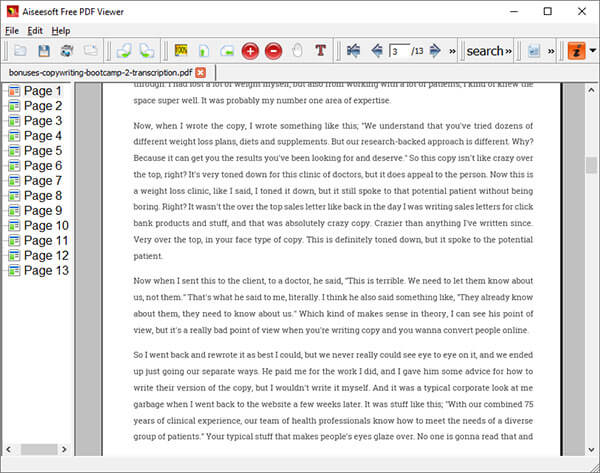The height and width of the screenshot is (473, 600).
Task: Click the Print icon in toolbar
Action: 67,51
